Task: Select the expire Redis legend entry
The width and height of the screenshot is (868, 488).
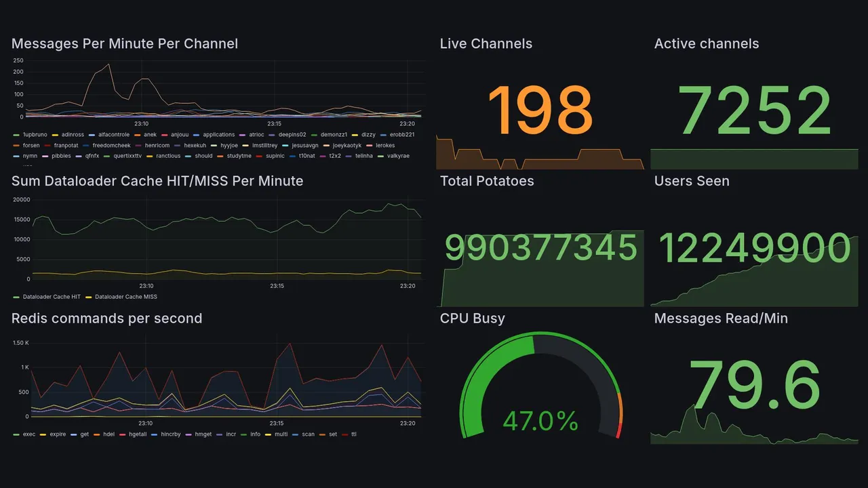Action: tap(53, 434)
